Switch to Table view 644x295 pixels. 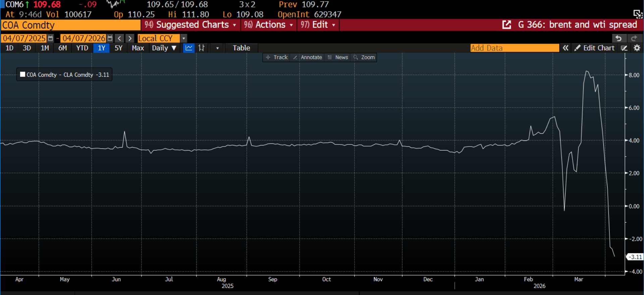[x=241, y=48]
